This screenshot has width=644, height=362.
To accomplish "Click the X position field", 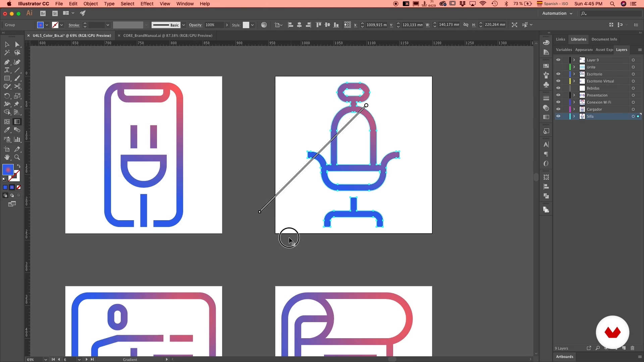I will click(376, 25).
